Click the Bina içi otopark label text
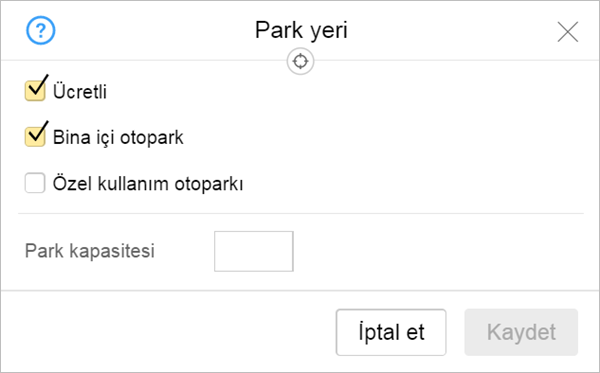This screenshot has height=373, width=600. point(118,137)
